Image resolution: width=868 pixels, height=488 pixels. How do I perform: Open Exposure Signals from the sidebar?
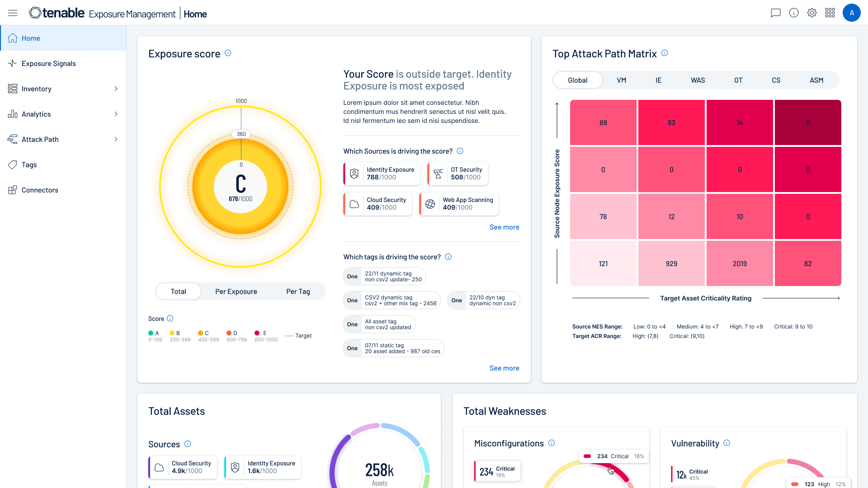point(49,64)
